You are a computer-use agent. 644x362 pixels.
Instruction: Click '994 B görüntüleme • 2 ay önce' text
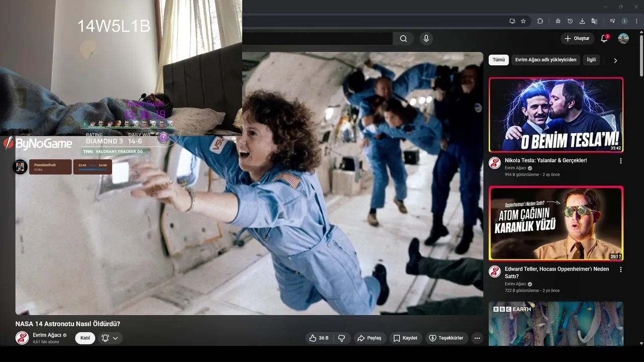click(x=532, y=174)
